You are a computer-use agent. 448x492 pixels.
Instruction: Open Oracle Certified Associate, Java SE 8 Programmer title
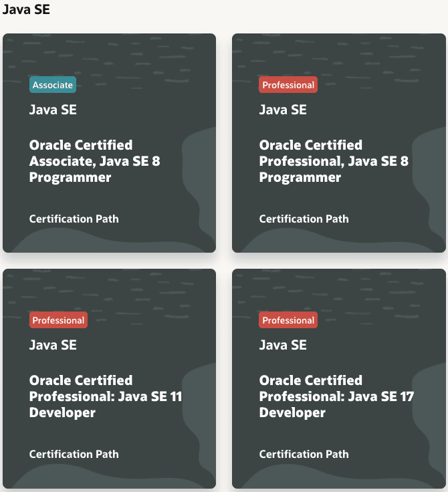click(x=95, y=161)
